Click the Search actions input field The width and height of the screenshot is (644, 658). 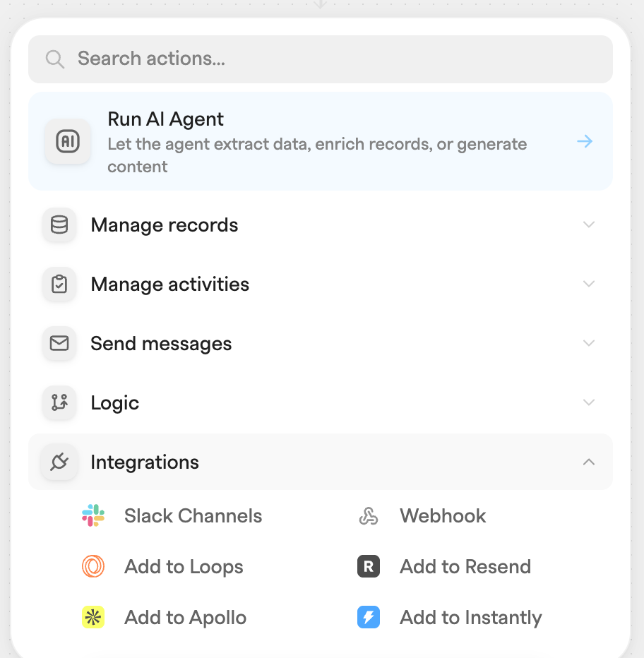pyautogui.click(x=321, y=59)
